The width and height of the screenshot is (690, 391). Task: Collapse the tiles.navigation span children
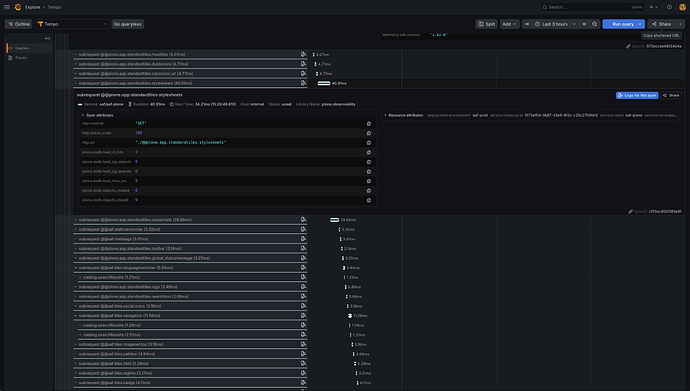tap(76, 316)
